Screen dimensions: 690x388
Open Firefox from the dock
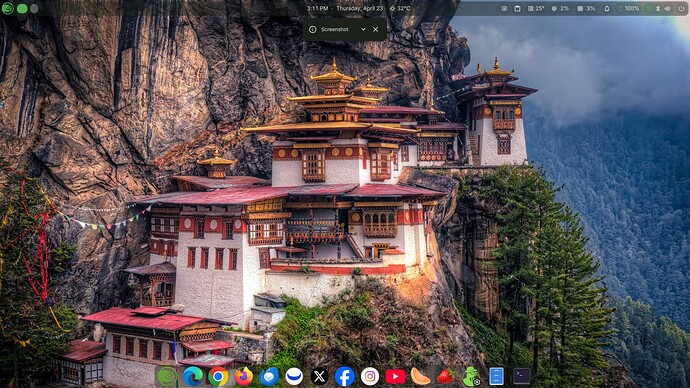tap(243, 377)
